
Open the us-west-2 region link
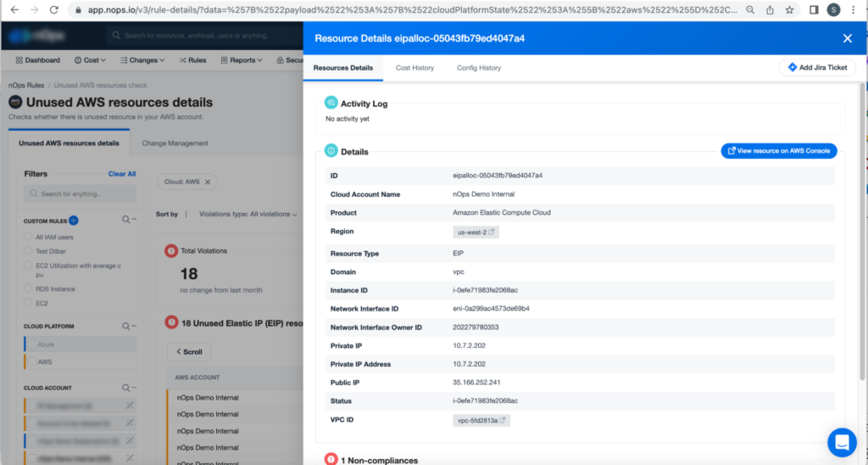click(x=476, y=232)
